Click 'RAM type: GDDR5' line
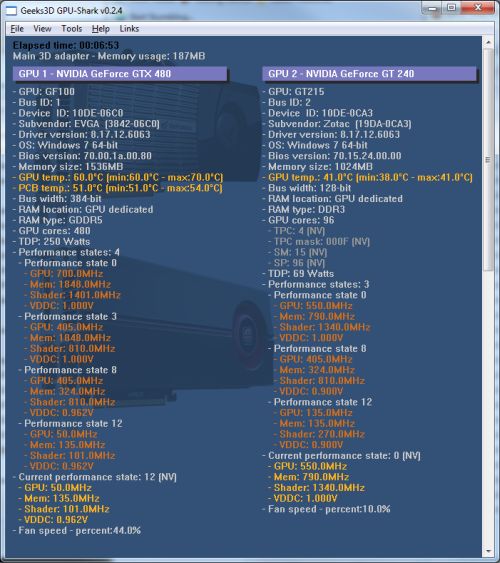500x563 pixels. [x=57, y=220]
